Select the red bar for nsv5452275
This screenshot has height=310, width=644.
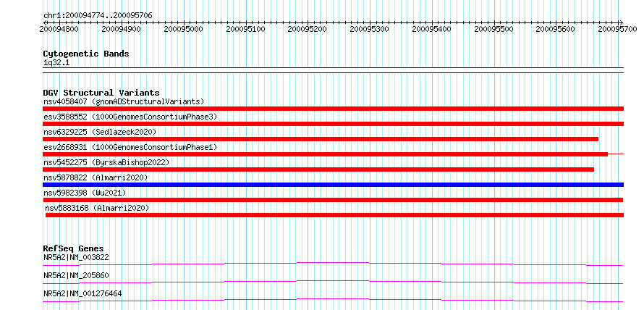point(318,169)
